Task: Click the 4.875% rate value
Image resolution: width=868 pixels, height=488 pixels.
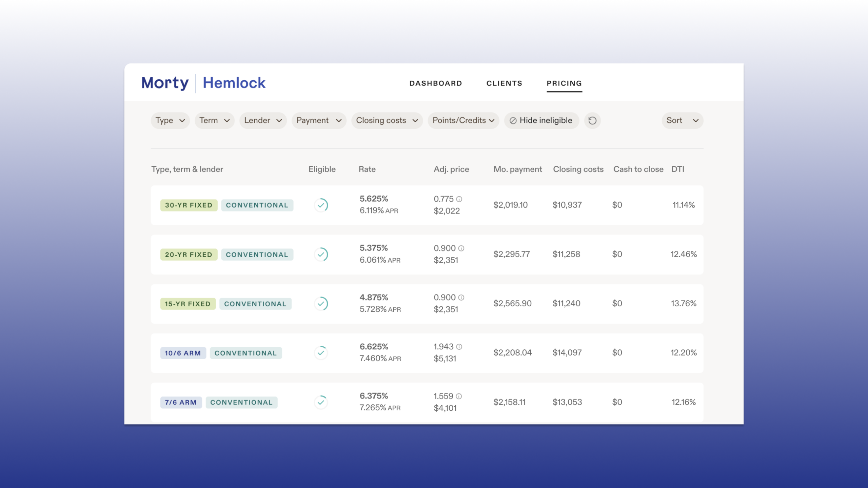Action: pyautogui.click(x=374, y=297)
